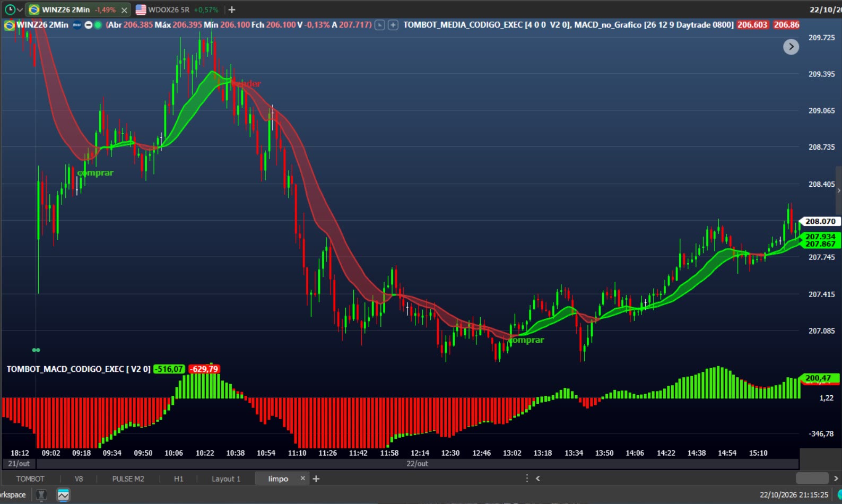Open the three-dot layout tabs menu

(527, 478)
